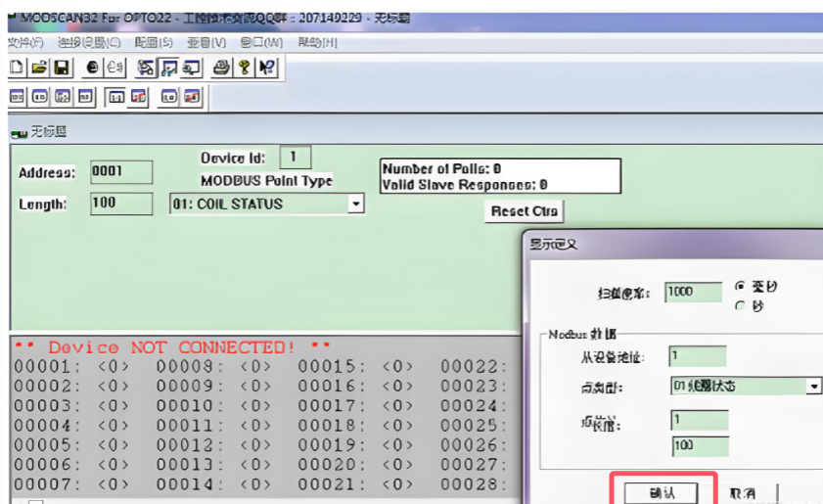The height and width of the screenshot is (504, 823).
Task: Open the point type dropdown in the dialog
Action: [813, 387]
